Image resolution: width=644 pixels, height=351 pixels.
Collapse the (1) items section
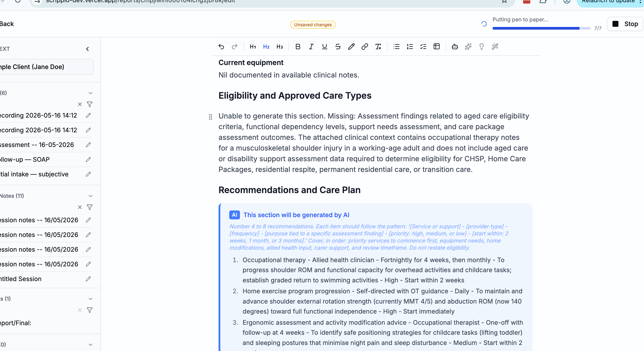pyautogui.click(x=91, y=299)
